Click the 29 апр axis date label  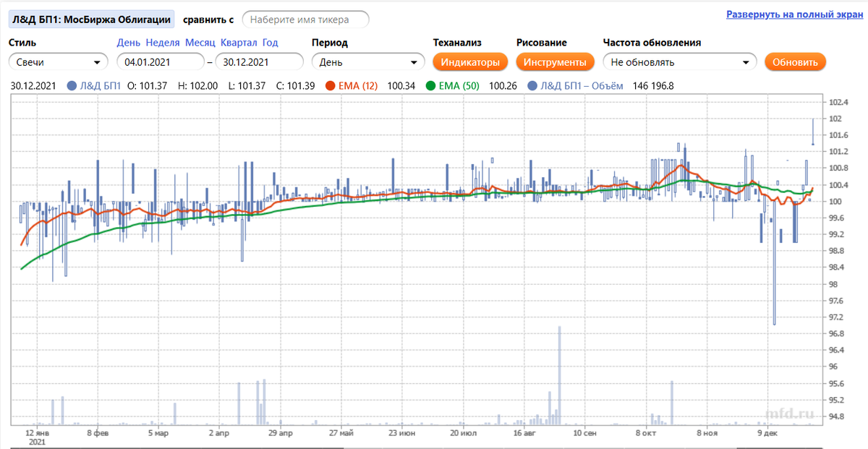(x=280, y=433)
